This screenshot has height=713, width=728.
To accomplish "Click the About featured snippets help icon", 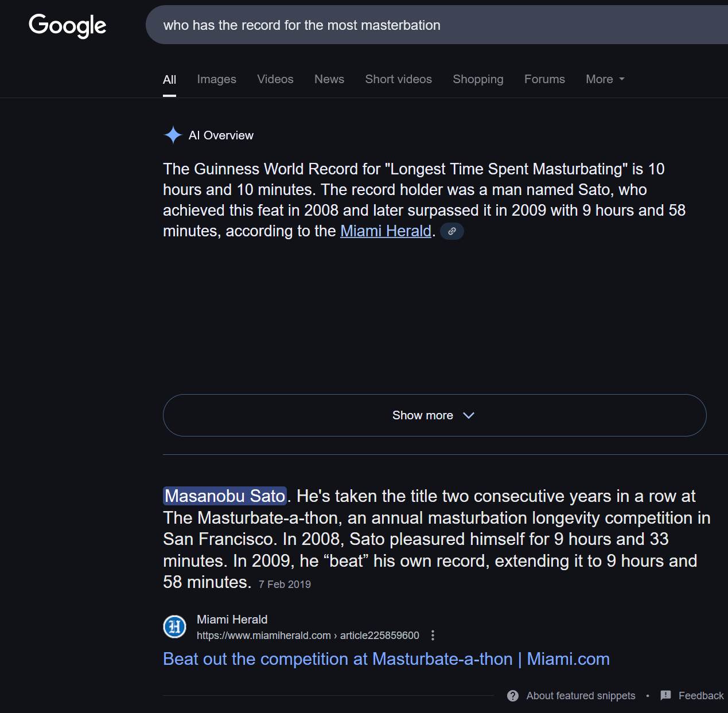I will (x=513, y=696).
